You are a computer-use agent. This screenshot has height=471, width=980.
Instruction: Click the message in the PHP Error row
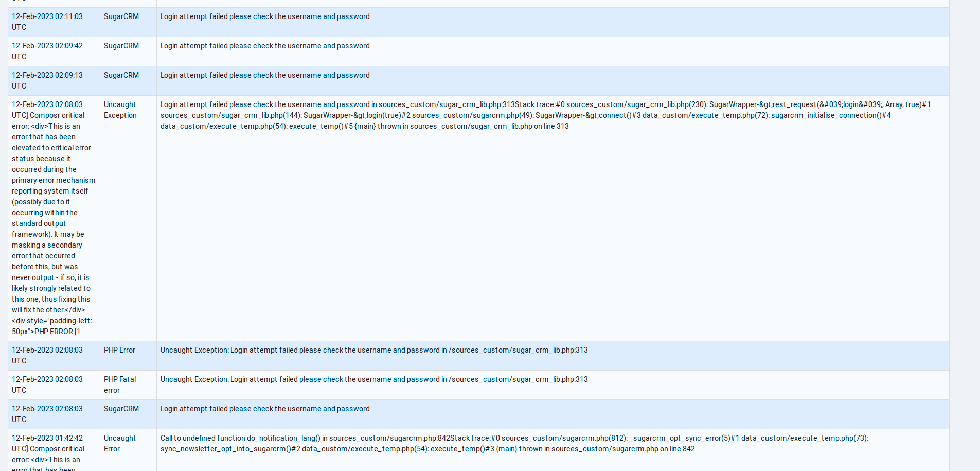pyautogui.click(x=374, y=350)
